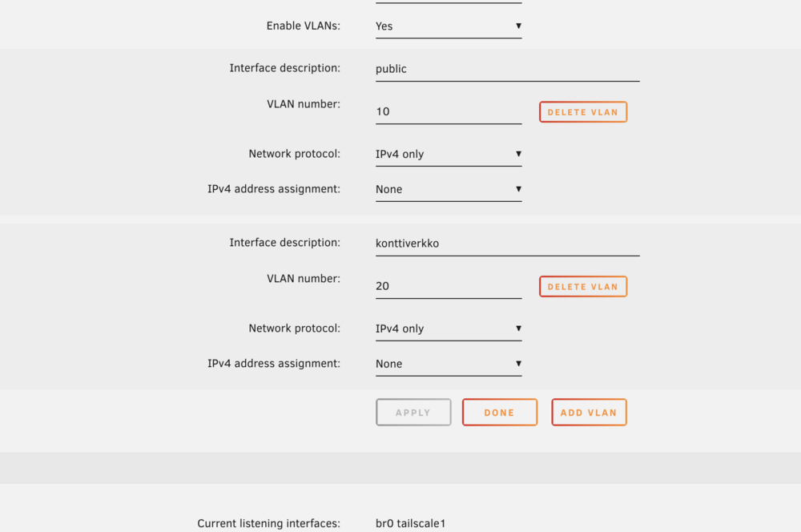Click the 'br0 tailscale1' listening interfaces text
Viewport: 801px width, 532px height.
click(x=410, y=523)
